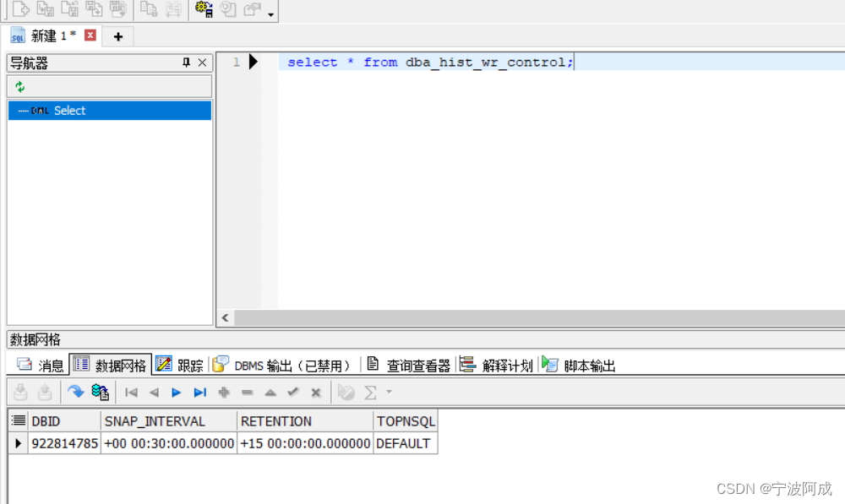Cancel edits with the X icon
This screenshot has height=504, width=845.
pos(316,392)
